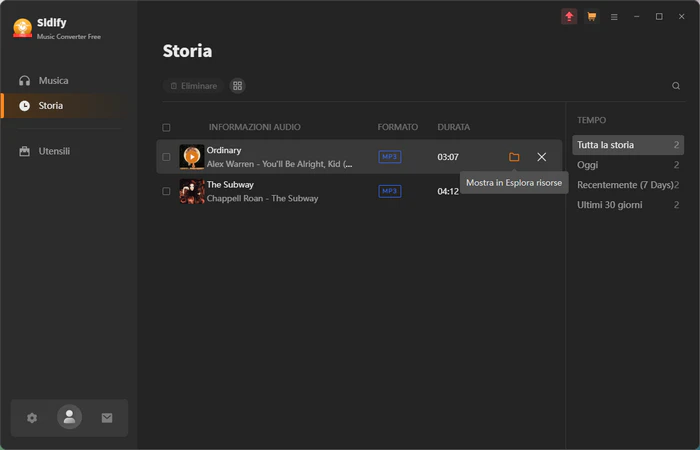
Task: Maximize the Sidify window
Action: click(x=659, y=17)
